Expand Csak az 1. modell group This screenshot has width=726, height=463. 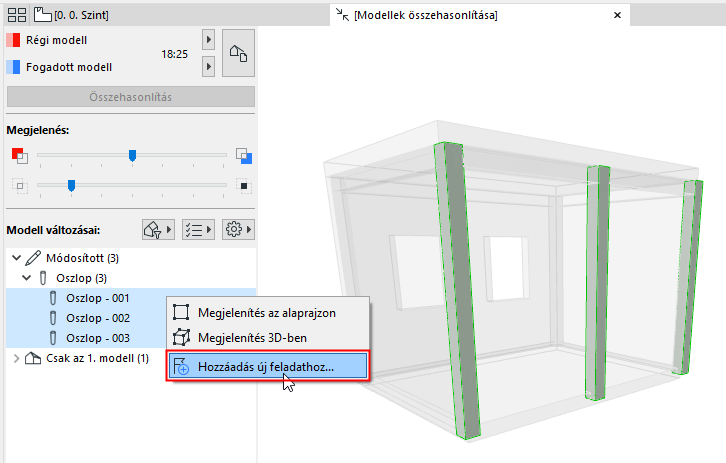tap(16, 358)
